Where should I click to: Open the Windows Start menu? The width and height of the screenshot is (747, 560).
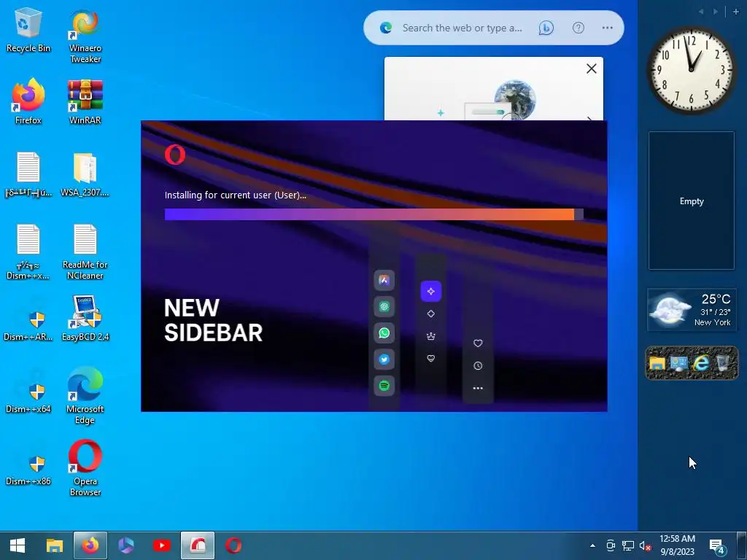[x=18, y=545]
